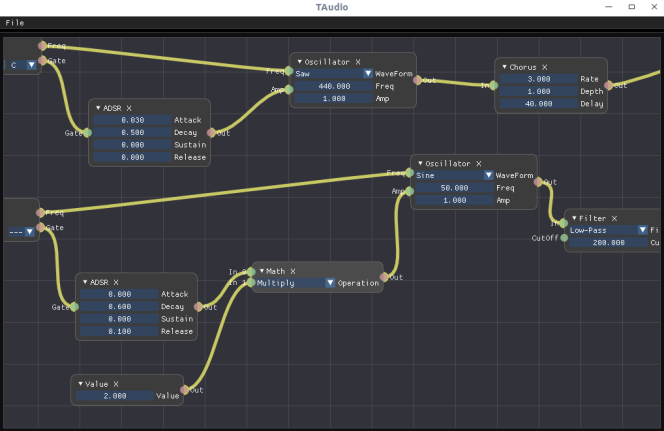Close the Saw Oscillator node

click(358, 62)
